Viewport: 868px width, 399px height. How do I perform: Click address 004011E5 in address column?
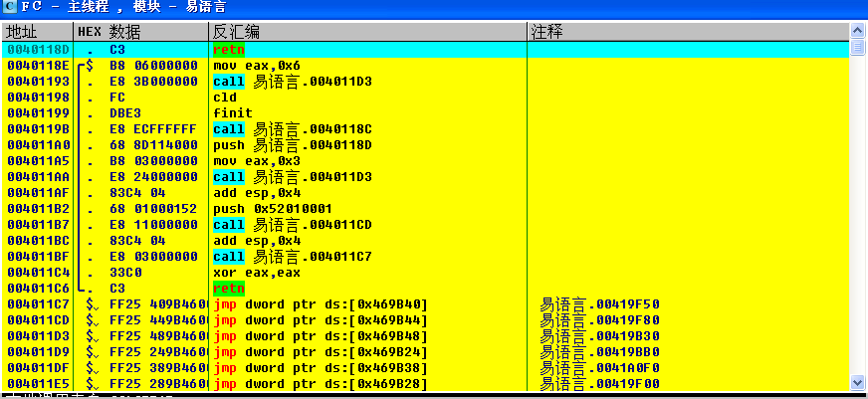(38, 384)
